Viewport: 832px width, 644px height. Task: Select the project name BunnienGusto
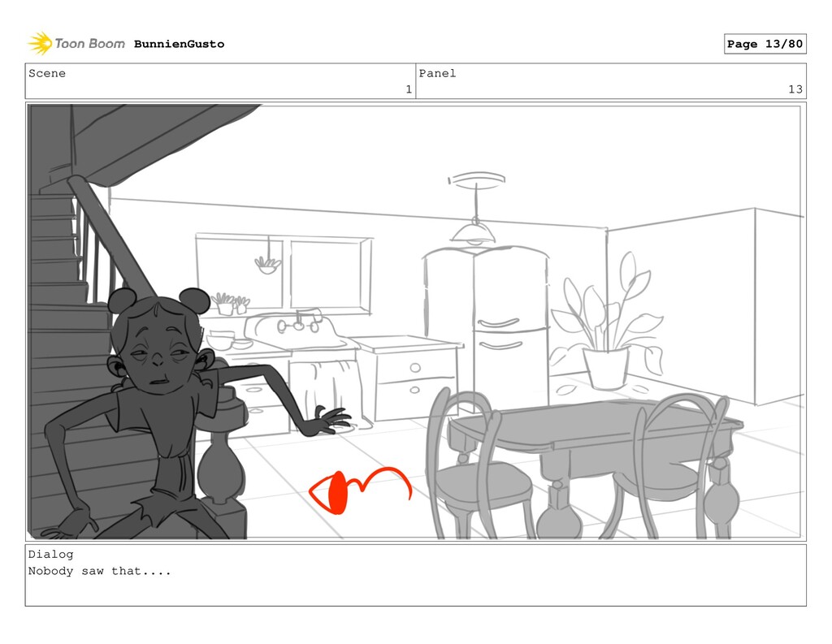coord(179,44)
